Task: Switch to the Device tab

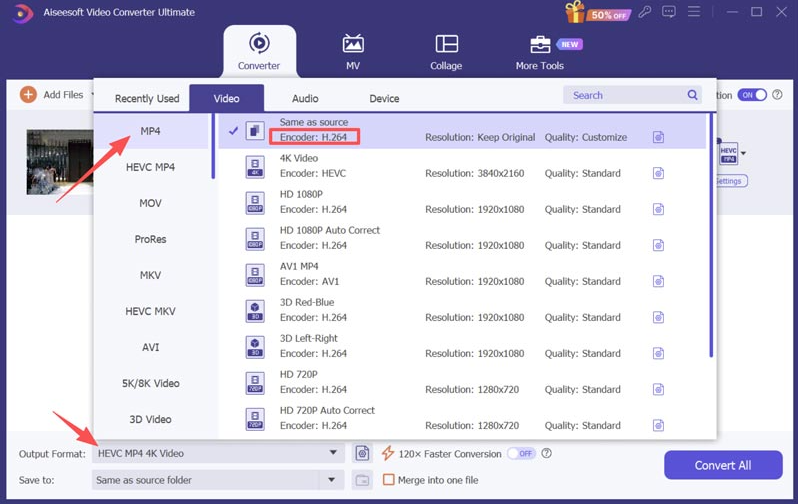Action: click(384, 98)
